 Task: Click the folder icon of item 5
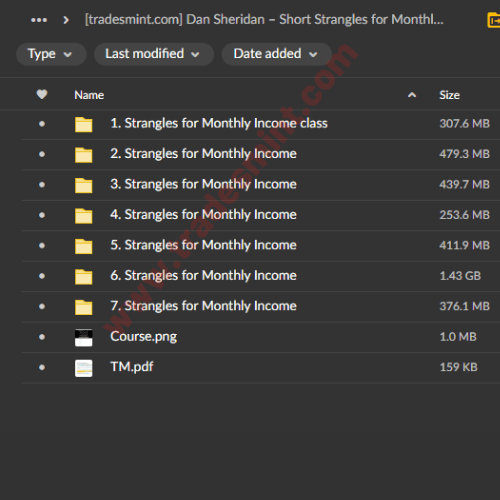pyautogui.click(x=84, y=246)
